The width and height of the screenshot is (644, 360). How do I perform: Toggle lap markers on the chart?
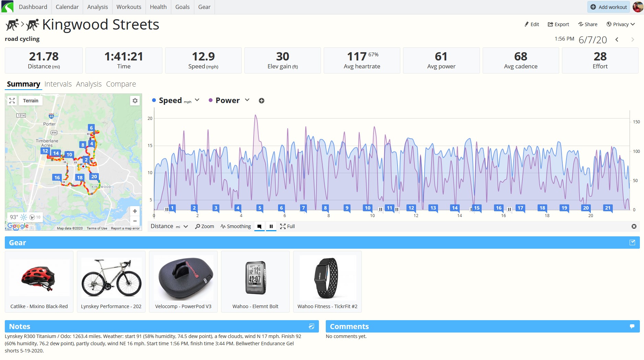(x=260, y=226)
